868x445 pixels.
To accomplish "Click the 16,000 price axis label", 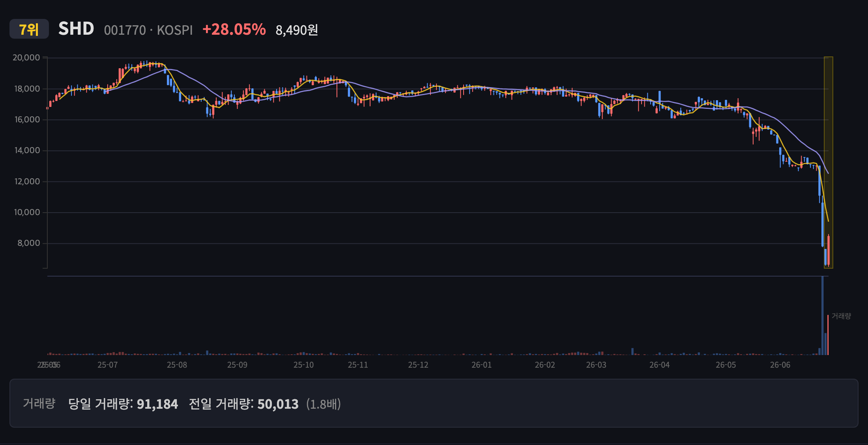I will tap(27, 120).
